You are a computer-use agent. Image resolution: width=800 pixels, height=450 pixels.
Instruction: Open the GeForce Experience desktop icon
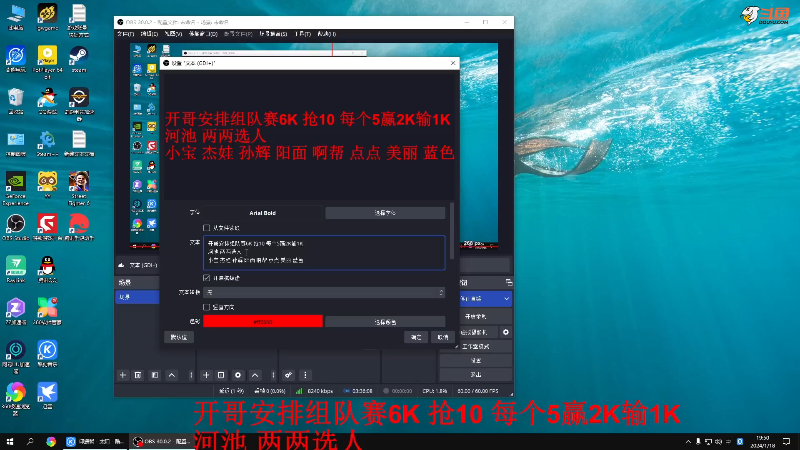[16, 188]
